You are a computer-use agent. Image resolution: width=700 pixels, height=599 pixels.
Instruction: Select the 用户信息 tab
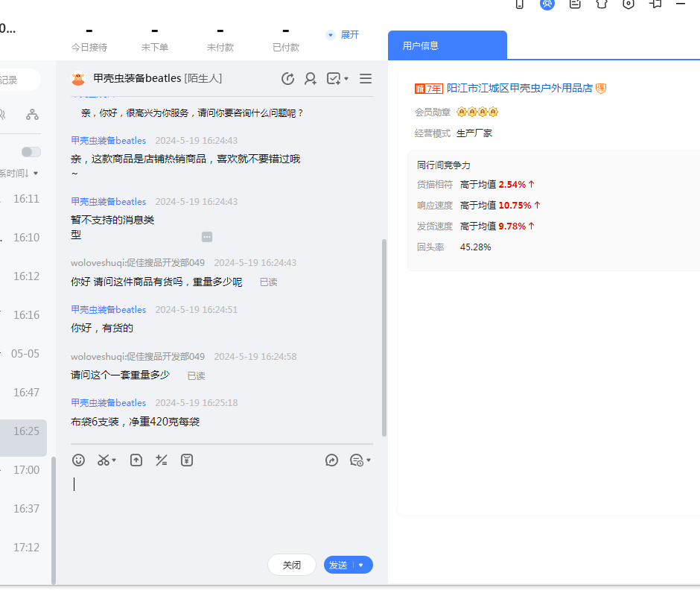447,45
